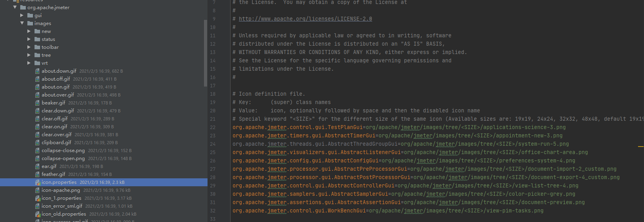Click line number 22 in gutter

click(213, 127)
